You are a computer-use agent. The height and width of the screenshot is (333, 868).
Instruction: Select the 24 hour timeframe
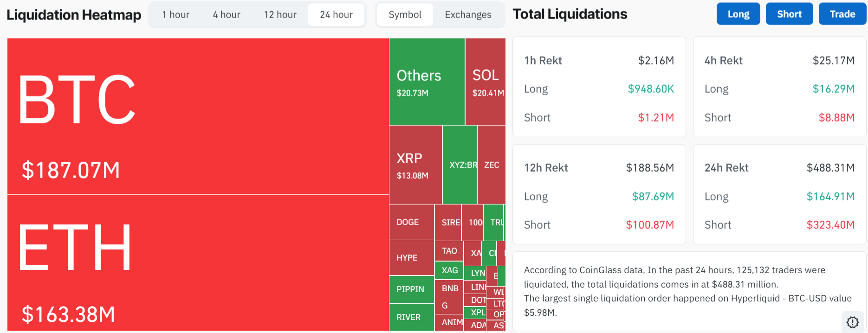[x=336, y=14]
